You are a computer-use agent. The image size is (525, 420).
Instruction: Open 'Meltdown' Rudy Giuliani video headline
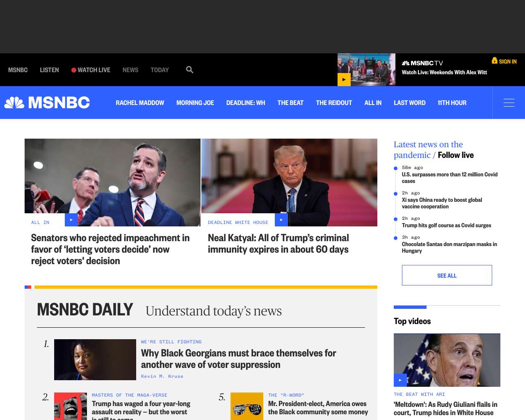(x=445, y=409)
